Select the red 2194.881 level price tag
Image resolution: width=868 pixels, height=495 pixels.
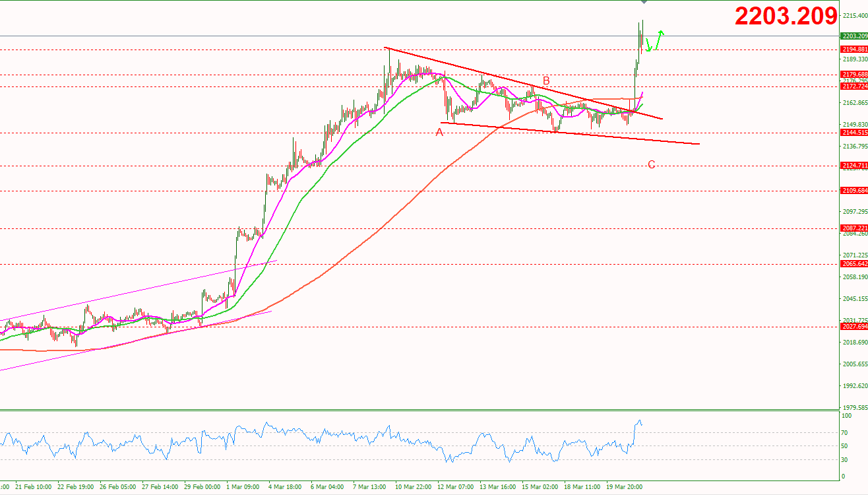854,49
